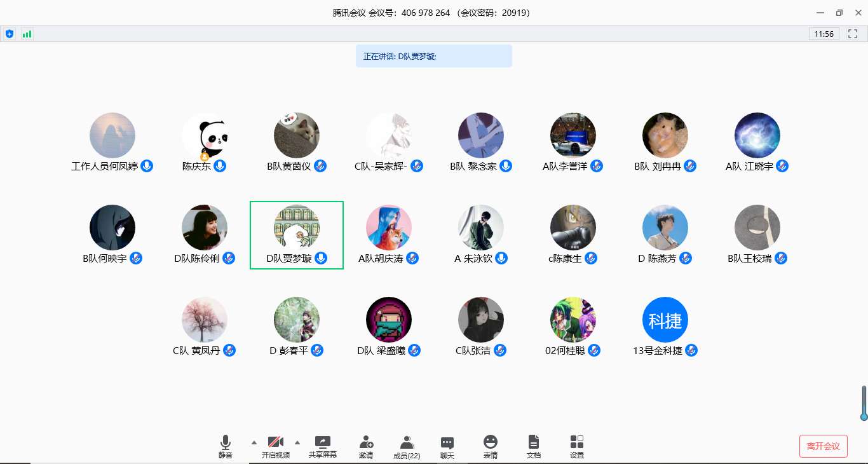
Task: Open the Chat (聊天) panel
Action: [x=447, y=447]
